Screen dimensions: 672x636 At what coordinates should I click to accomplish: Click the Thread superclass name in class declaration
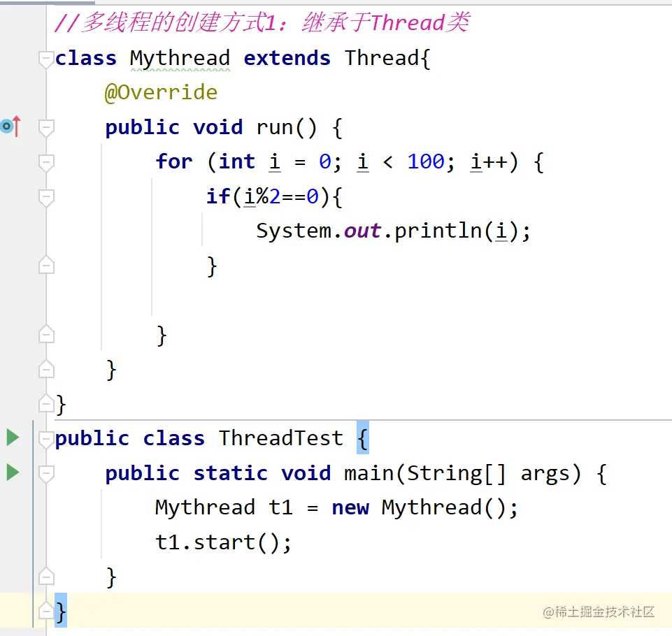click(x=381, y=58)
